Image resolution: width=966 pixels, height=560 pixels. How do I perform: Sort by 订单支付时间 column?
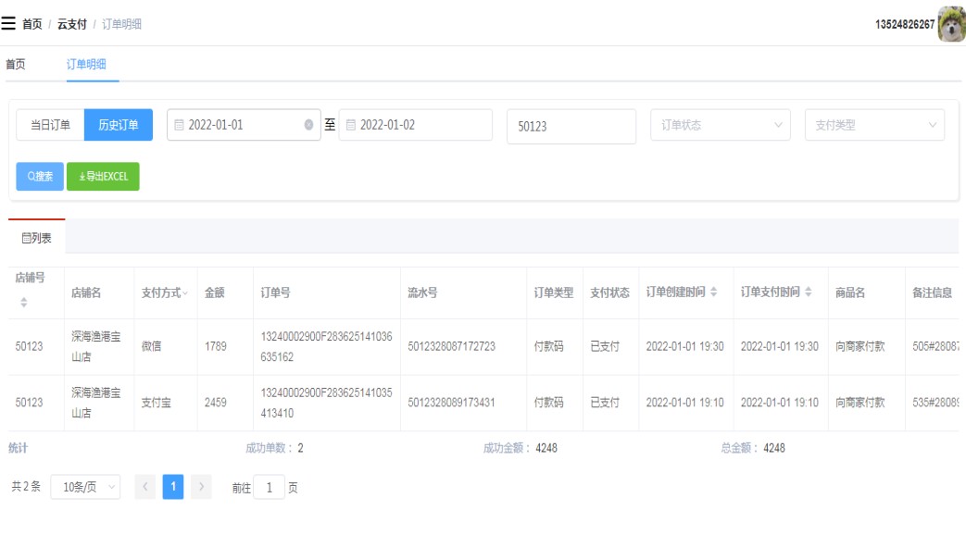click(808, 292)
